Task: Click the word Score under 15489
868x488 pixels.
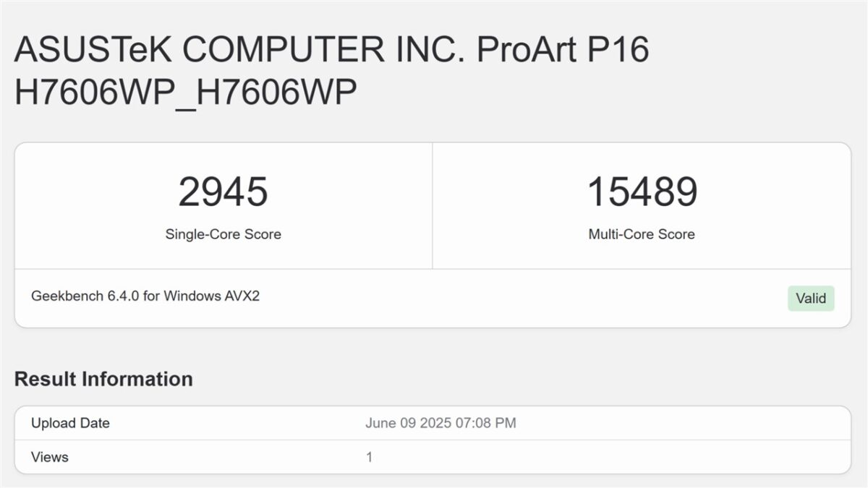Action: [676, 234]
